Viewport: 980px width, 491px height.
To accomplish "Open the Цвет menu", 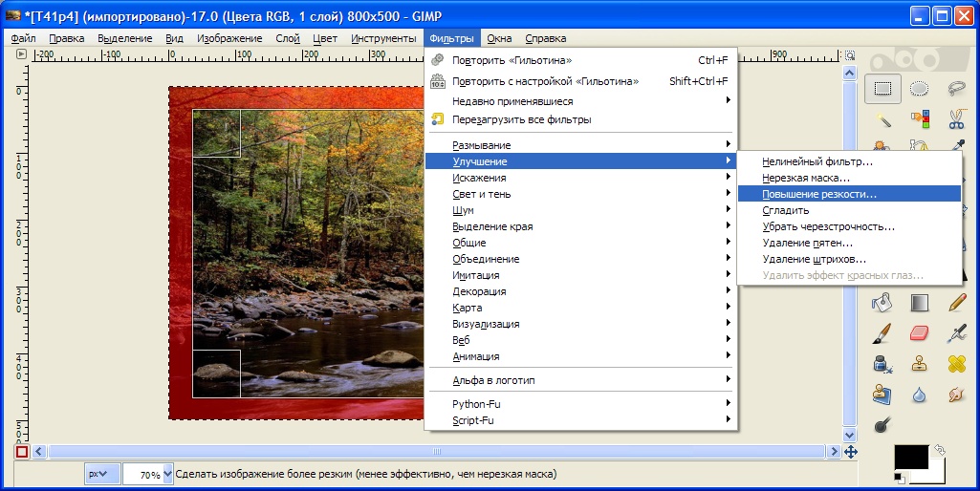I will coord(325,39).
